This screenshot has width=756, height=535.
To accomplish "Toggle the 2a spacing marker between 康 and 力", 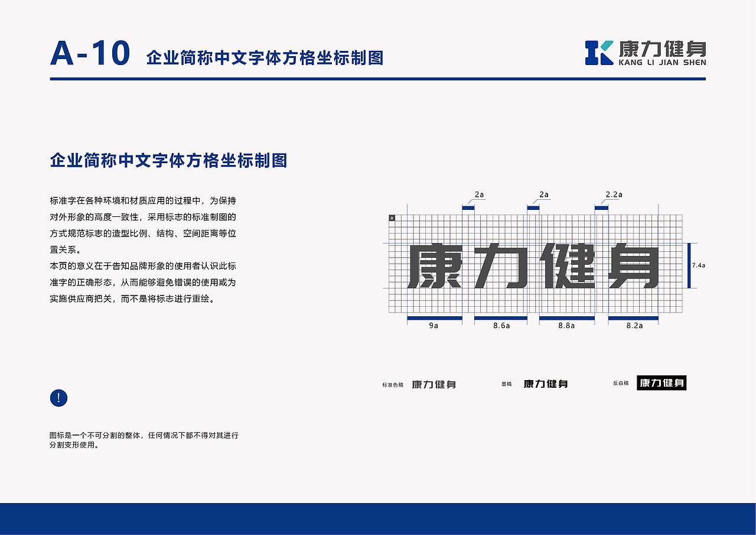I will [468, 207].
